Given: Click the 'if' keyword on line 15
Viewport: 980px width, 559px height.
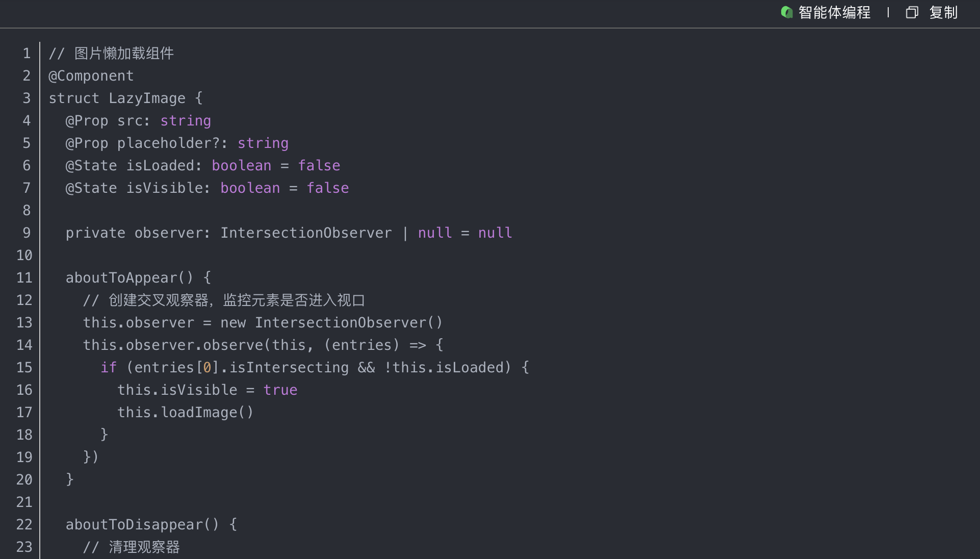Looking at the screenshot, I should point(108,368).
